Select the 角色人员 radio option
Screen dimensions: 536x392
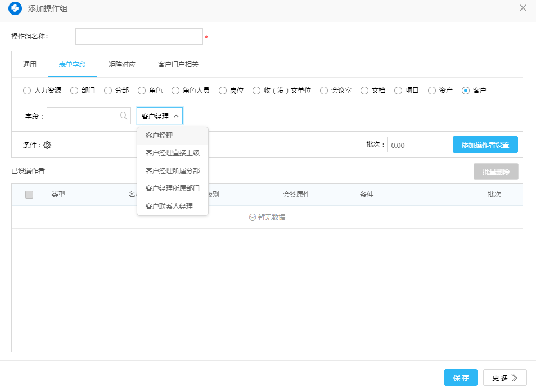(x=175, y=90)
